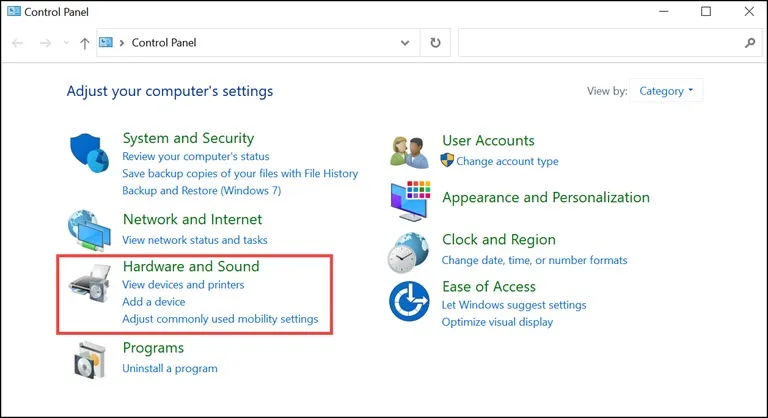Open Save backup copies with File History

[x=240, y=173]
